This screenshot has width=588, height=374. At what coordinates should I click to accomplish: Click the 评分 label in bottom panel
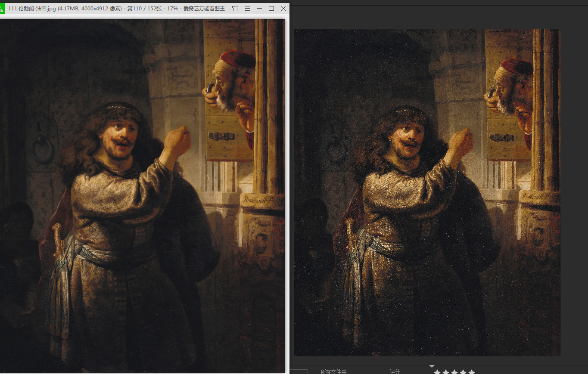pyautogui.click(x=395, y=371)
